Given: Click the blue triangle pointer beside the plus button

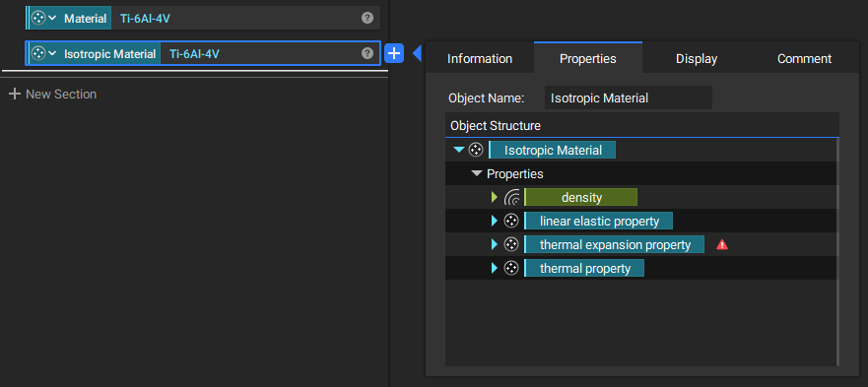Looking at the screenshot, I should pyautogui.click(x=418, y=53).
